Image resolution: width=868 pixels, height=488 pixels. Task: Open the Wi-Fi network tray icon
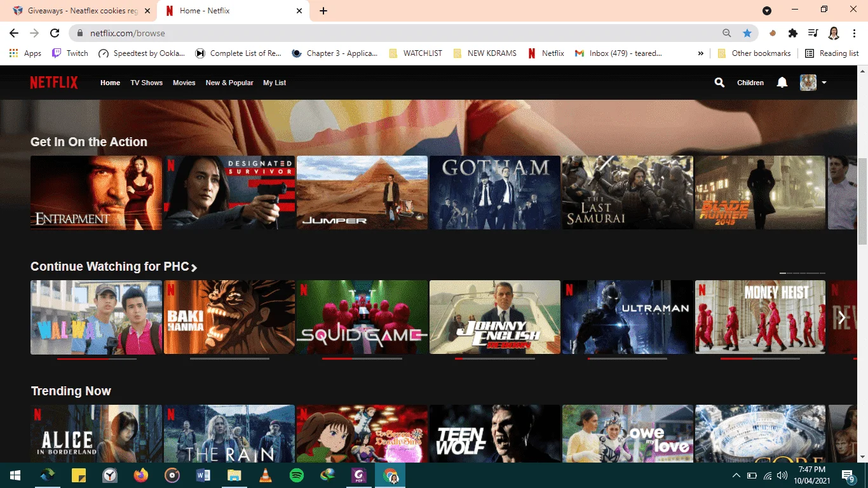pyautogui.click(x=768, y=475)
